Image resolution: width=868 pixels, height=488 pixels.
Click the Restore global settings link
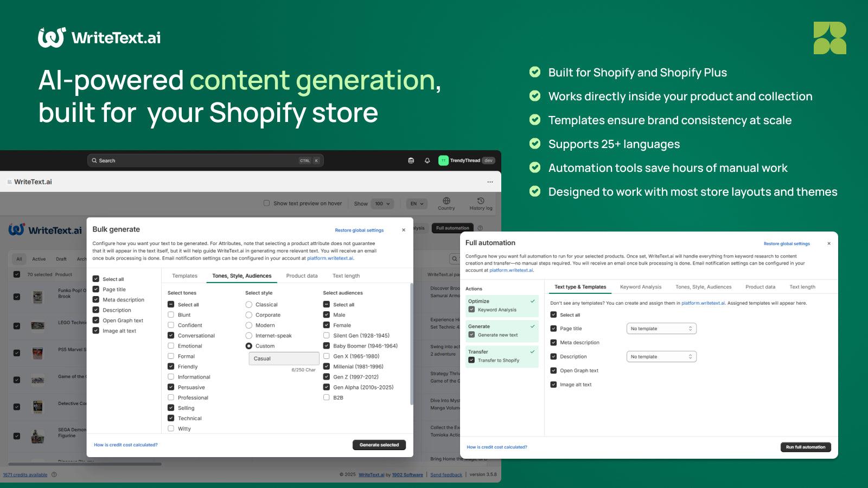(x=360, y=230)
